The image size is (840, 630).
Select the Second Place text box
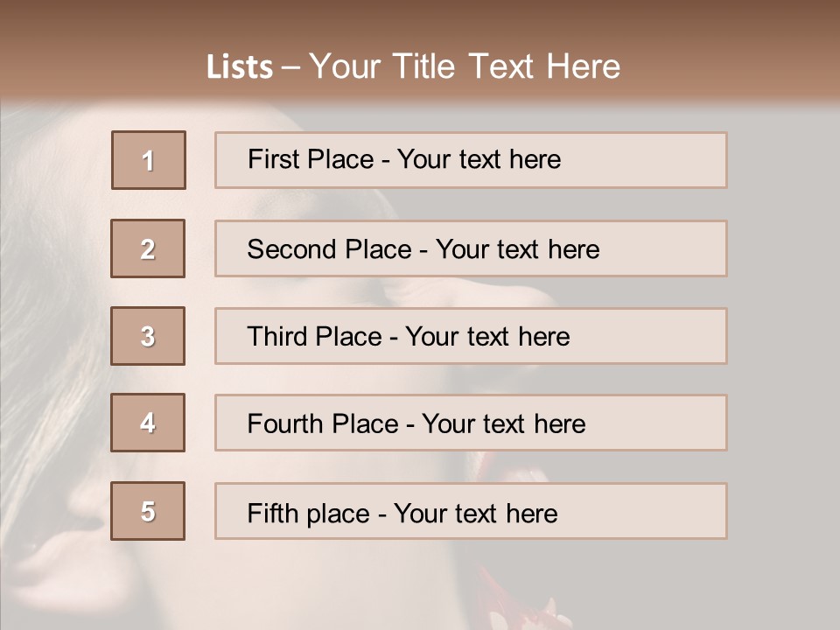pyautogui.click(x=471, y=248)
